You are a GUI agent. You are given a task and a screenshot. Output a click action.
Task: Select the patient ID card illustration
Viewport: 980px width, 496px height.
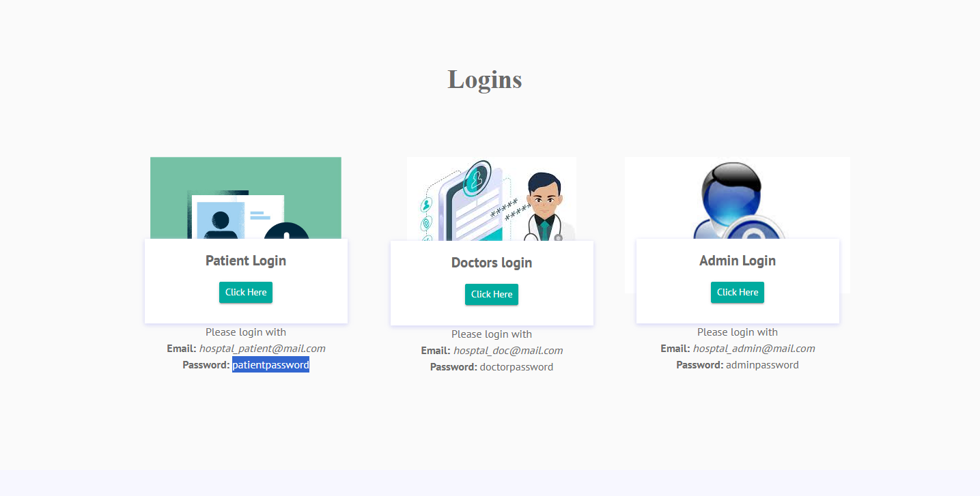pos(246,198)
